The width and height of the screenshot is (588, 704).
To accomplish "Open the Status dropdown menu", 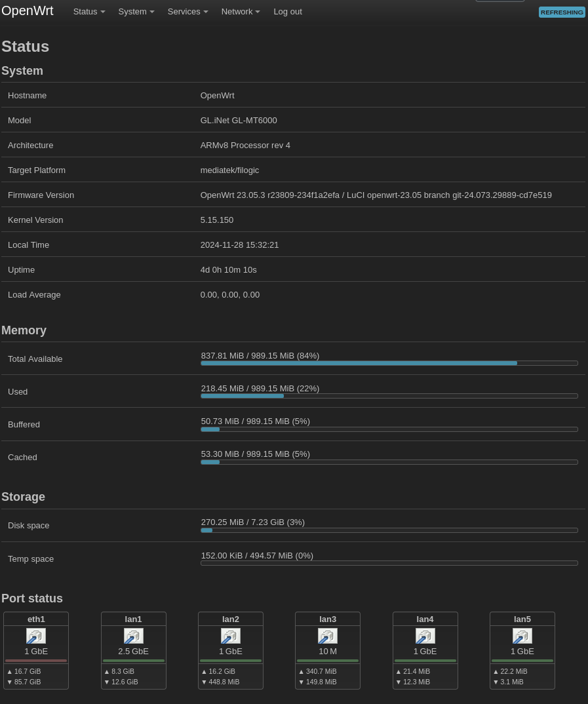I will point(89,12).
